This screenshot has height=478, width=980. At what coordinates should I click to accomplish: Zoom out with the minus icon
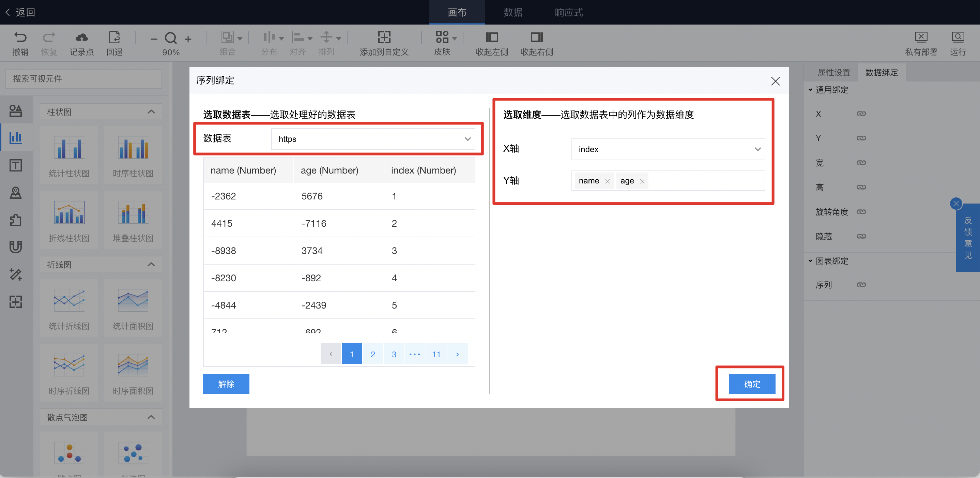pyautogui.click(x=154, y=39)
